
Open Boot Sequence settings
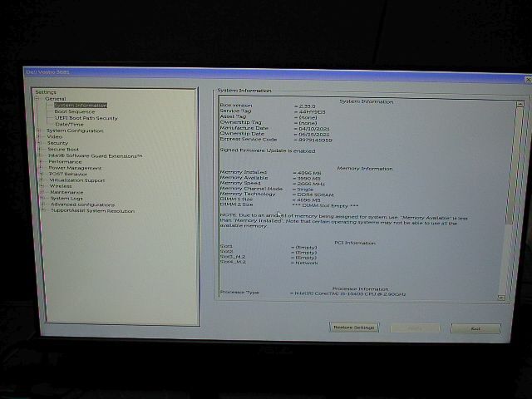pyautogui.click(x=75, y=111)
